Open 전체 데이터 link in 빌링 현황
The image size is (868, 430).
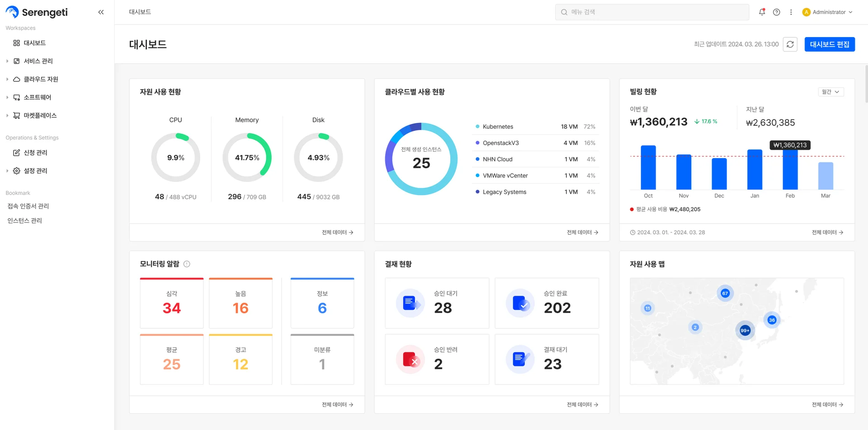tap(827, 233)
